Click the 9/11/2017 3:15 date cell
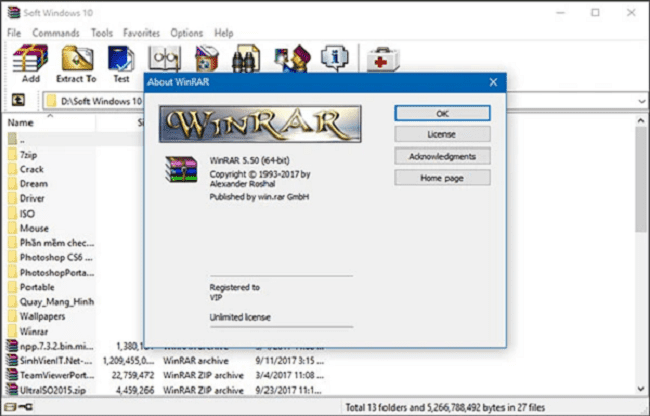The image size is (650, 416). click(x=289, y=360)
